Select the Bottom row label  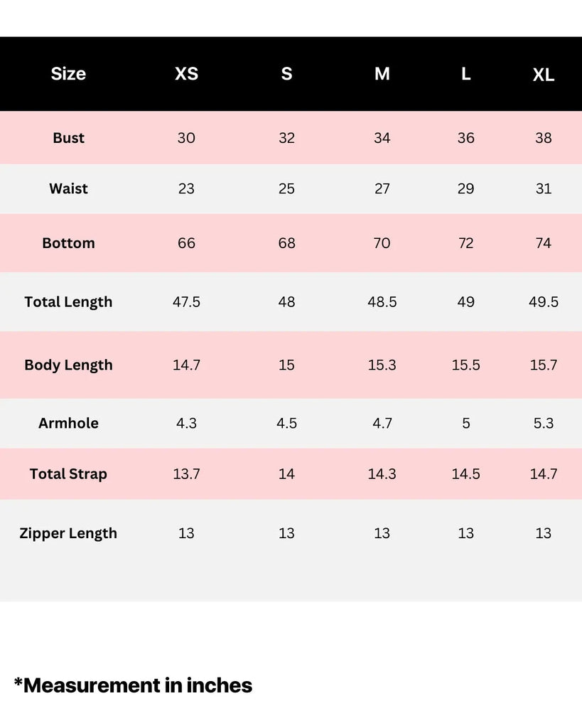(x=68, y=243)
